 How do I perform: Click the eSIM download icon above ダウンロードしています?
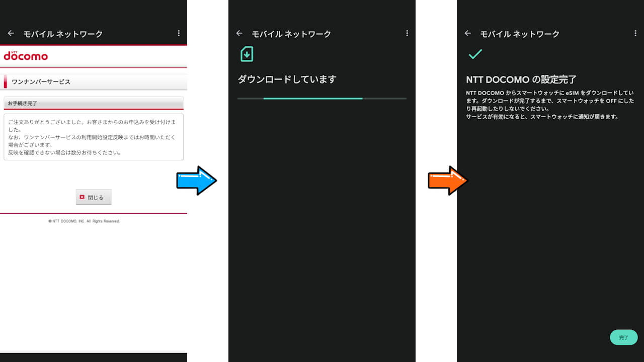click(x=247, y=54)
